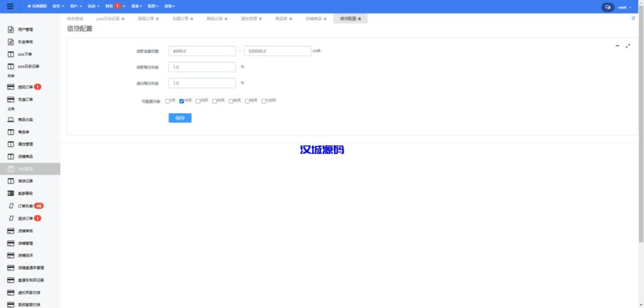This screenshot has height=308, width=644.
Task: Check the 20天 days checkbox
Action: click(x=198, y=101)
